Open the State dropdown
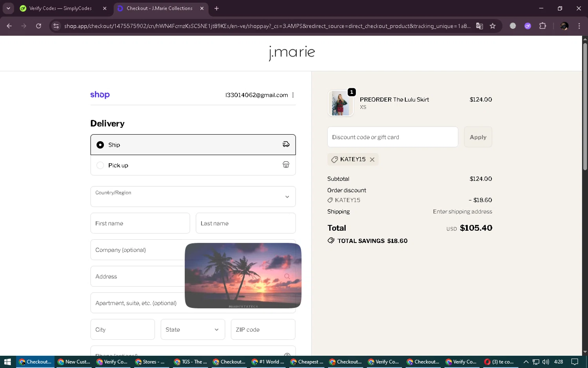 coord(192,330)
